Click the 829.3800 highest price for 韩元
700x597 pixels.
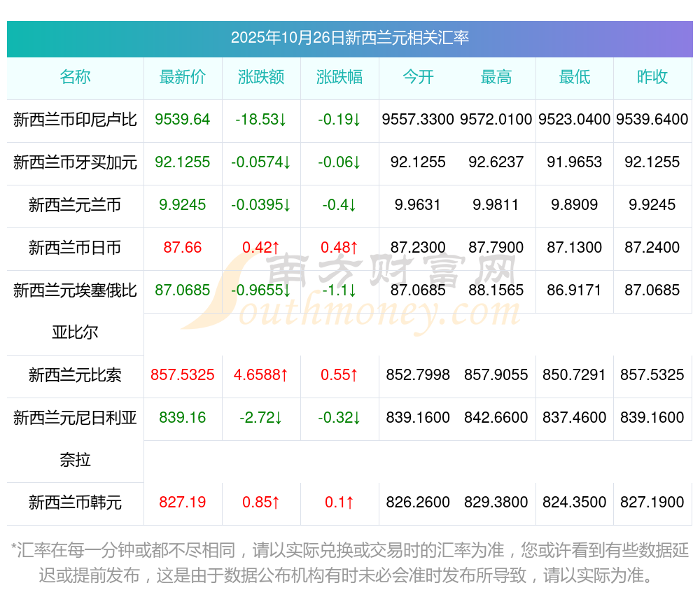pos(496,503)
